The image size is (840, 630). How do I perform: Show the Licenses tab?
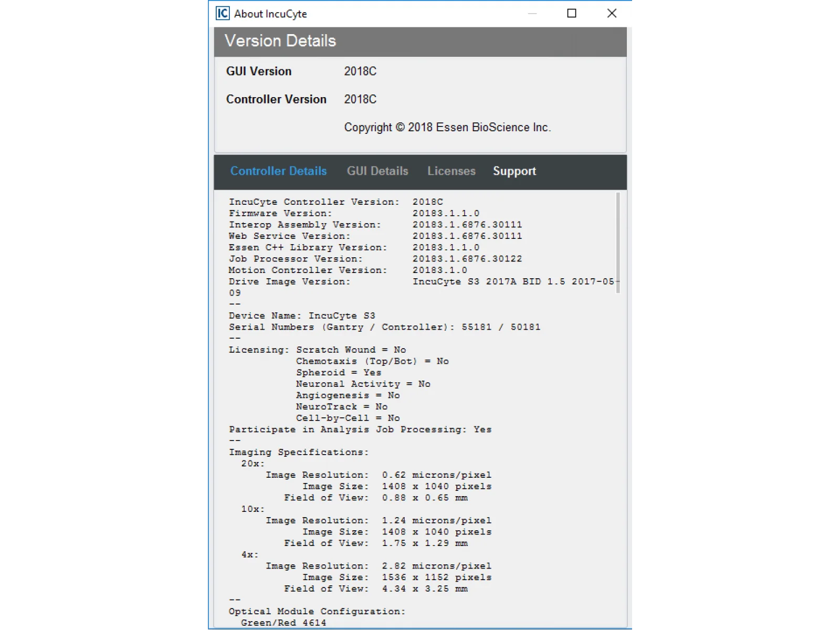(451, 171)
